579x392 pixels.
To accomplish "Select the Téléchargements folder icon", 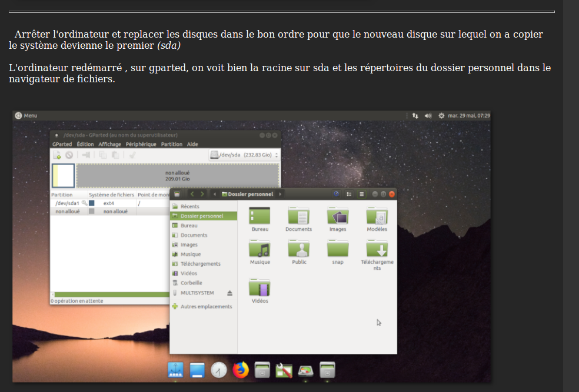I will (377, 249).
